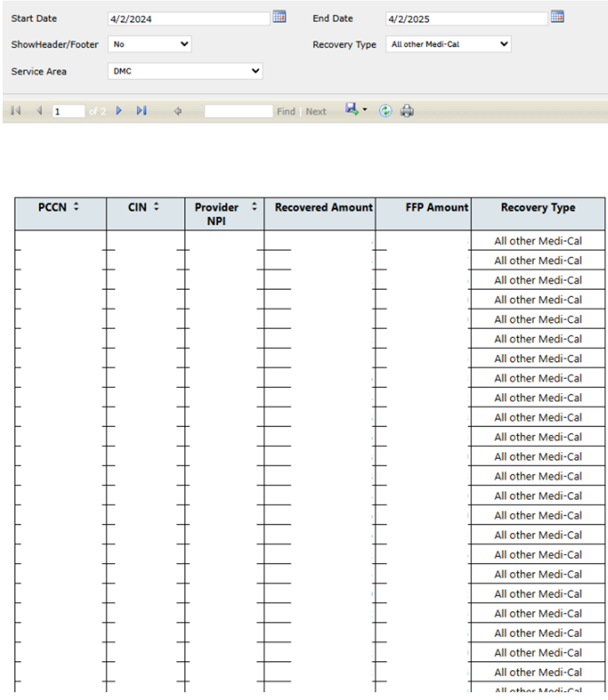
Task: Refresh the report
Action: click(x=385, y=111)
